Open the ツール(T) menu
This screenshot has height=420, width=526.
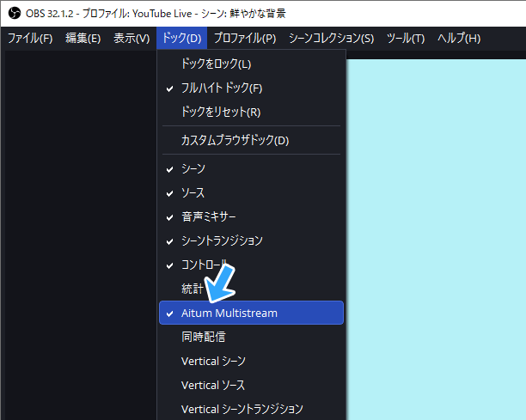click(x=406, y=38)
